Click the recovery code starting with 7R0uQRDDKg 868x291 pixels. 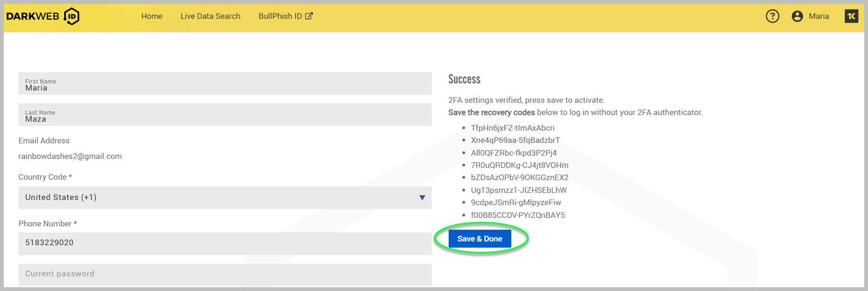[519, 166]
